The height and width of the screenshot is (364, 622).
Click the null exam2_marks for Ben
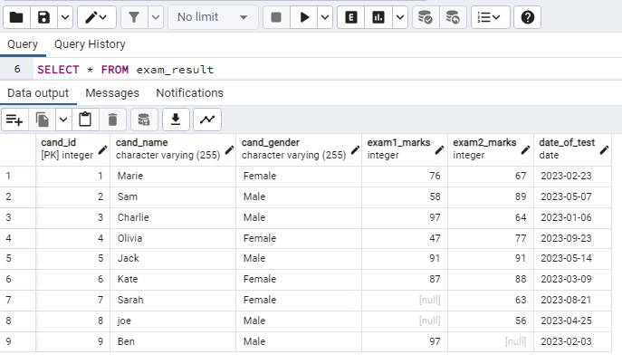(x=491, y=341)
